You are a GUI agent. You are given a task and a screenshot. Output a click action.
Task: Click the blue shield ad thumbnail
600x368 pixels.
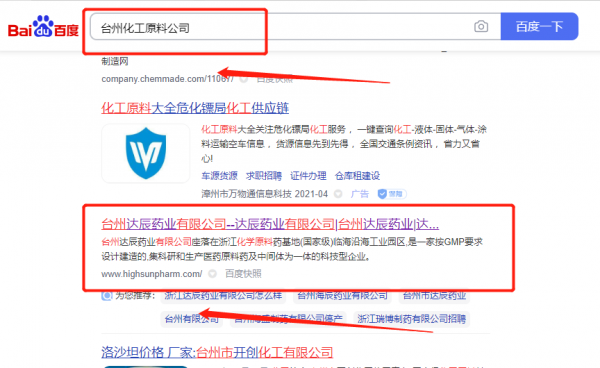click(145, 153)
